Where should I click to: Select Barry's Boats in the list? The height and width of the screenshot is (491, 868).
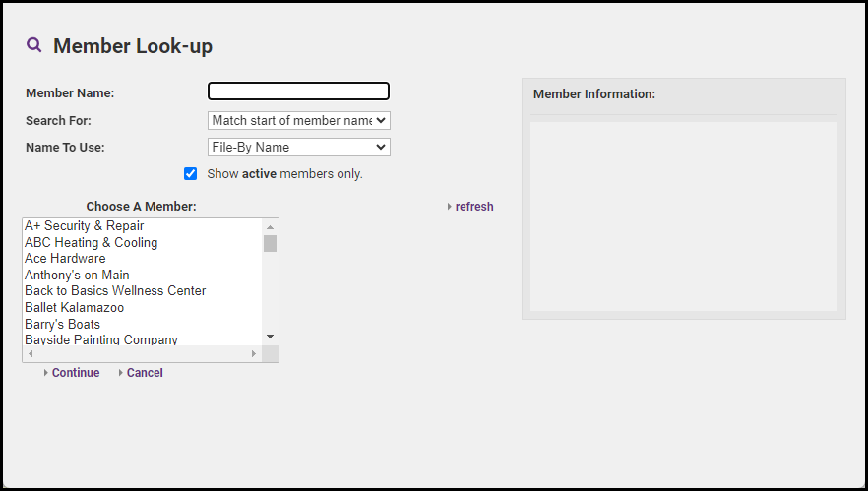(x=62, y=325)
